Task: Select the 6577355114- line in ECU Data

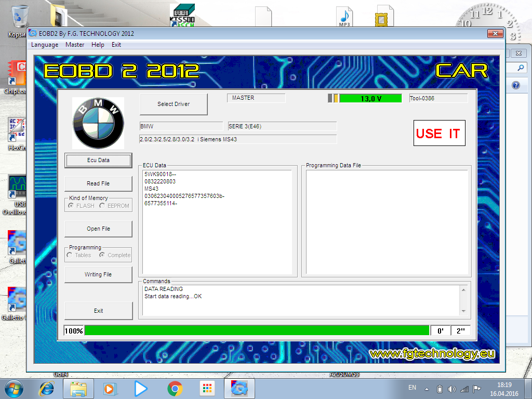Action: point(161,203)
